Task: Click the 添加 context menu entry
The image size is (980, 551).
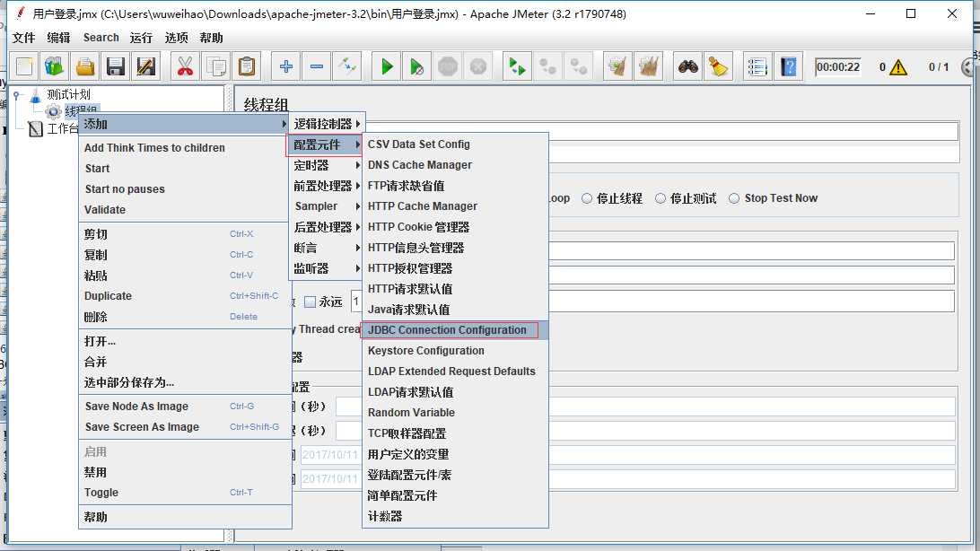Action: (184, 124)
